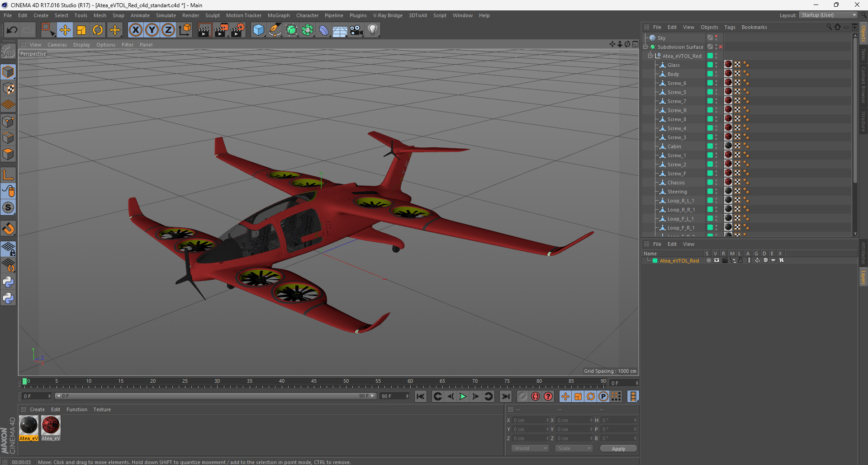This screenshot has height=465, width=868.
Task: Open the deformer objects icon
Action: (324, 30)
